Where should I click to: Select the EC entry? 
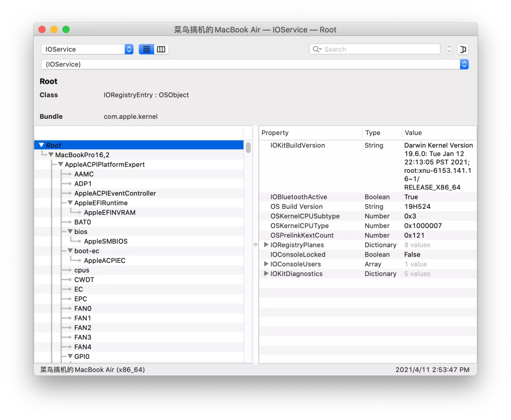pos(79,289)
